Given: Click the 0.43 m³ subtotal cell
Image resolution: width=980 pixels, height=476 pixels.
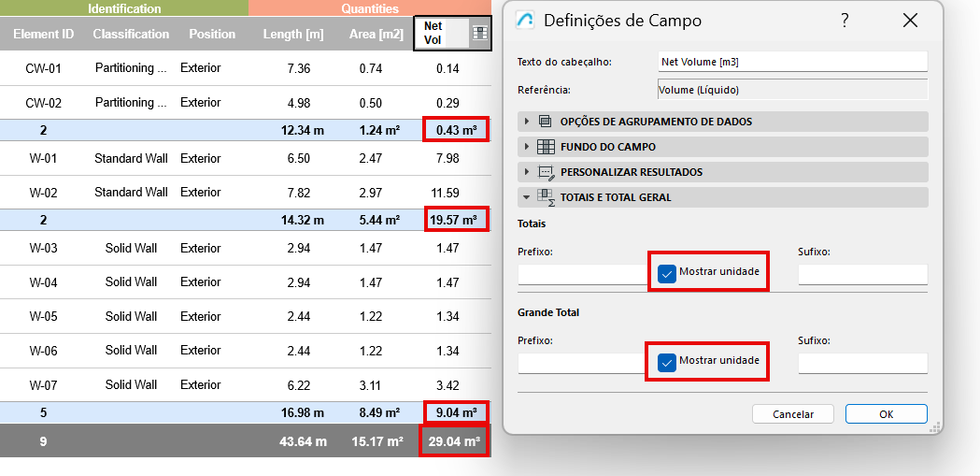Looking at the screenshot, I should click(456, 130).
